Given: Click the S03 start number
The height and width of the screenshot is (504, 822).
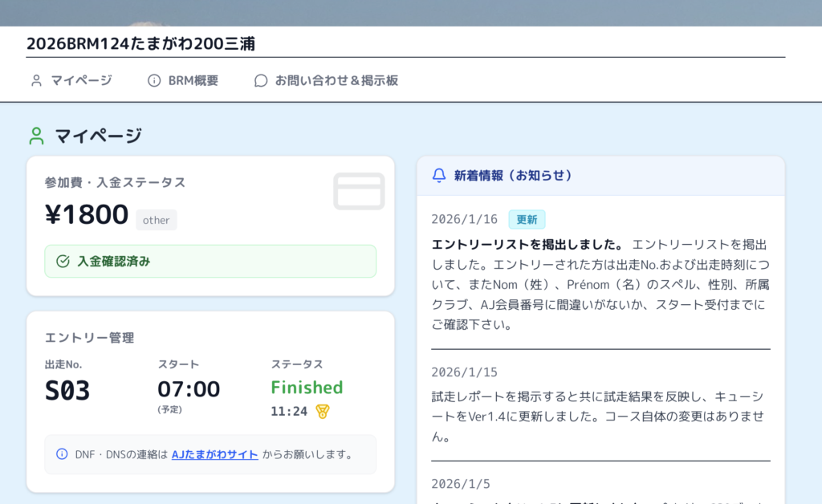Looking at the screenshot, I should pyautogui.click(x=67, y=390).
